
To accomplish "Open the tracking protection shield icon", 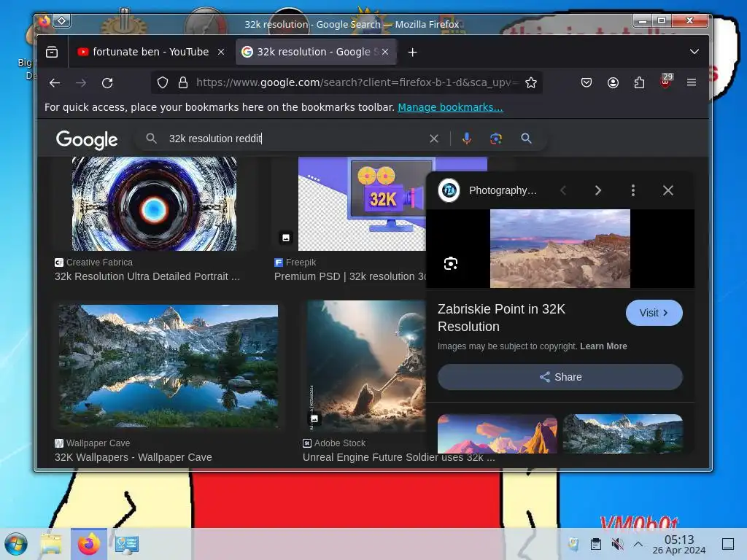I will tap(163, 83).
